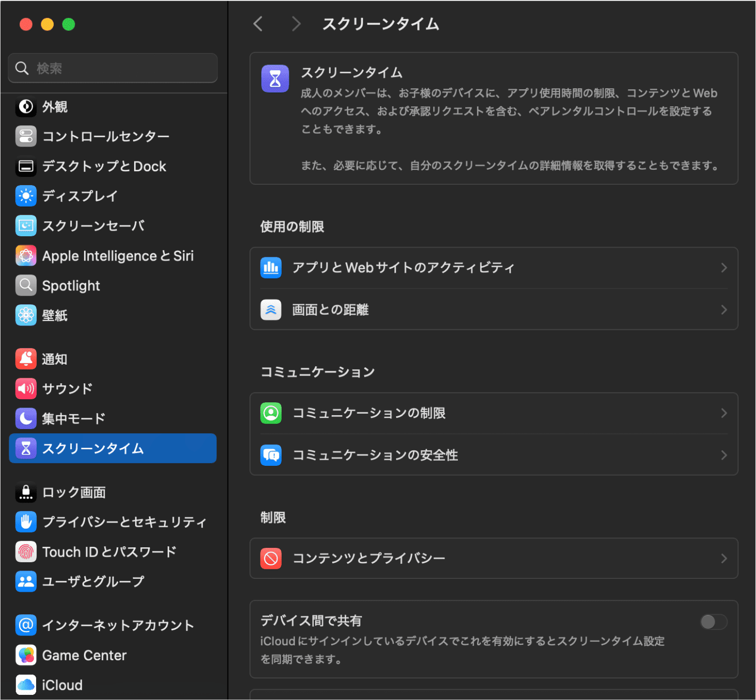The width and height of the screenshot is (756, 700).
Task: Click the forward navigation arrow
Action: tap(295, 24)
